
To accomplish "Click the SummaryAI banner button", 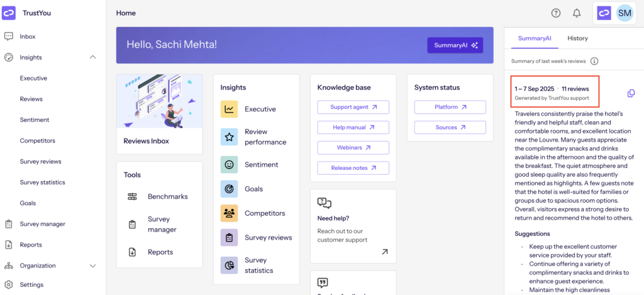I will [x=455, y=45].
